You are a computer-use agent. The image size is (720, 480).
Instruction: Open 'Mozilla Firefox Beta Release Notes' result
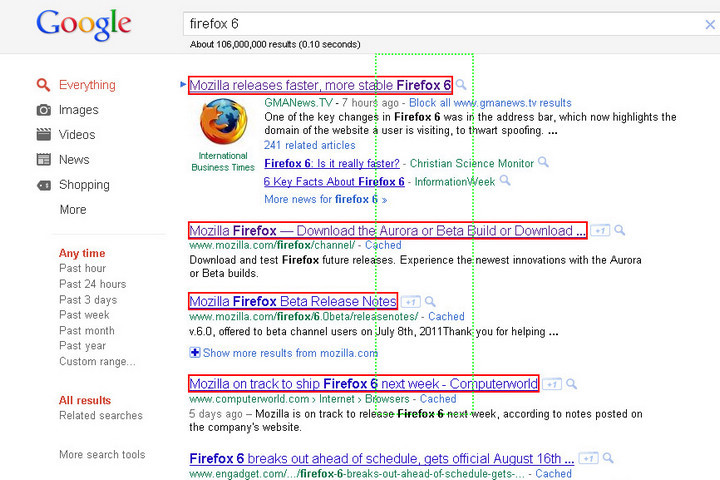point(293,301)
